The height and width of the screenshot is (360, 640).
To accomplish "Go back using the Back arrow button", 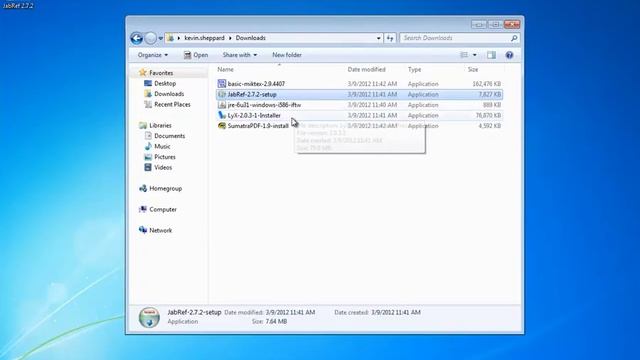I will pos(136,38).
